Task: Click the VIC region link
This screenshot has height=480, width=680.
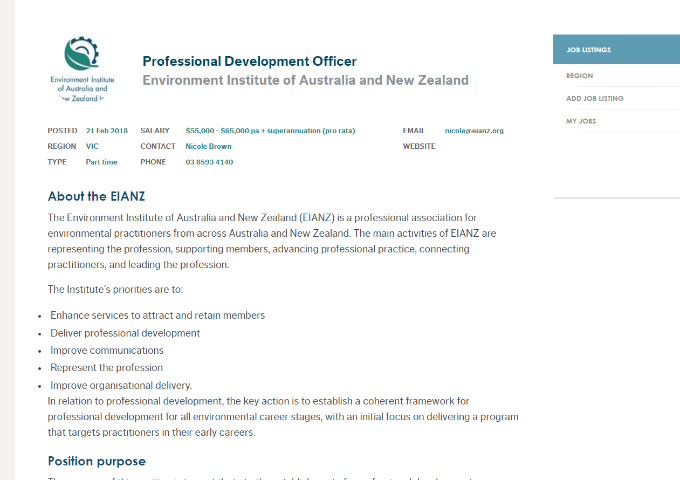Action: [x=92, y=146]
